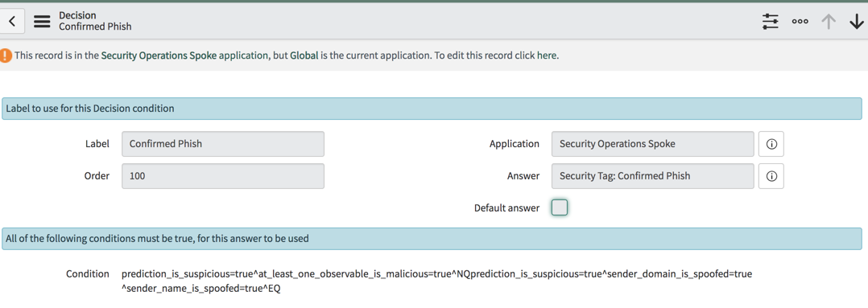Click the 'Condition' field label

pos(88,273)
